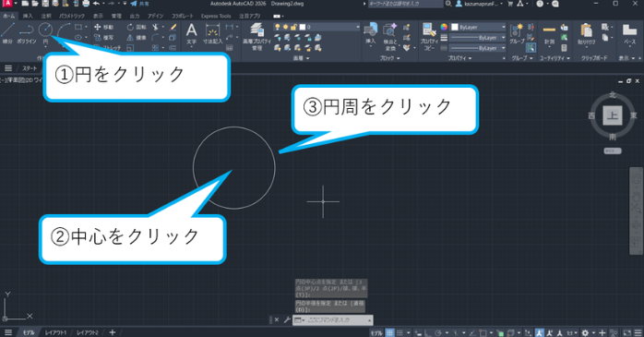Click the Share (共有) button
The image size is (644, 337).
coord(140,4)
